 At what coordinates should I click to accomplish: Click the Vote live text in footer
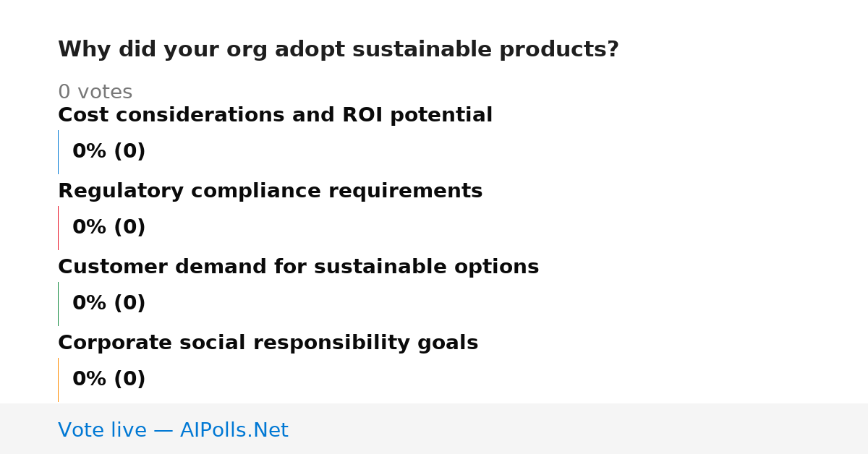(x=103, y=430)
